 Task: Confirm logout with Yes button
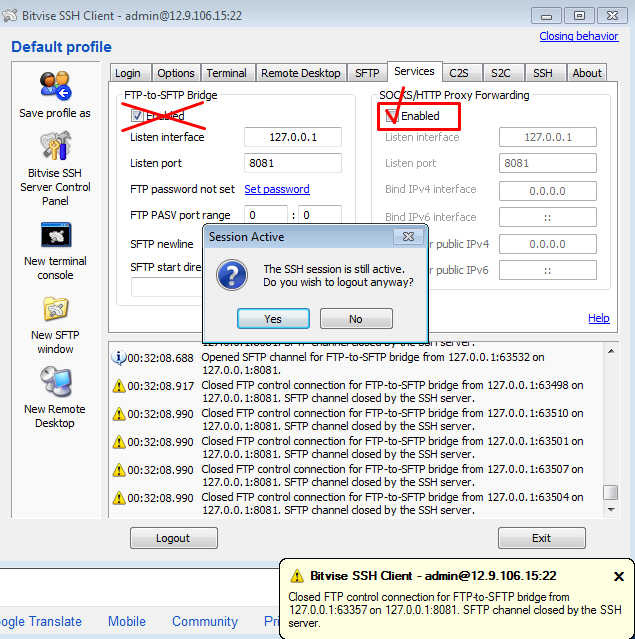(x=273, y=319)
